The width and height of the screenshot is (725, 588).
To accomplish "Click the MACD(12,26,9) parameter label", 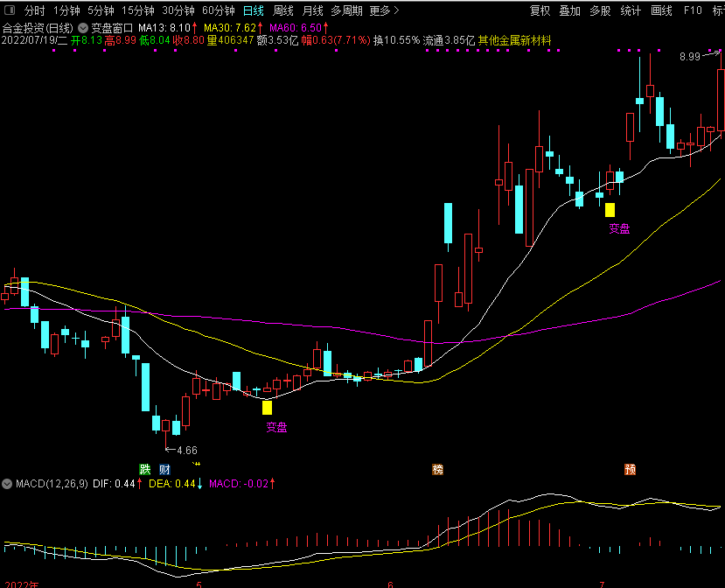I will click(52, 484).
